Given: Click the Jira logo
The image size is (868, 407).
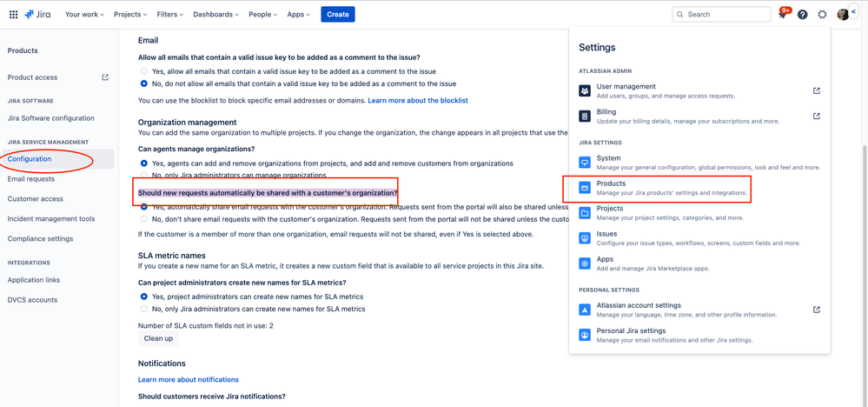Looking at the screenshot, I should coord(37,15).
